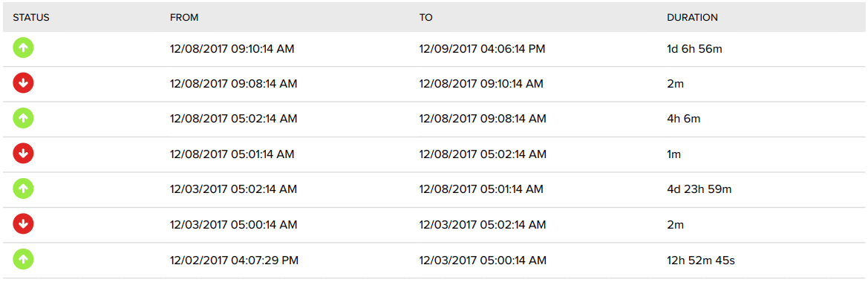This screenshot has width=868, height=285.
Task: Click the DURATION column header
Action: click(693, 18)
